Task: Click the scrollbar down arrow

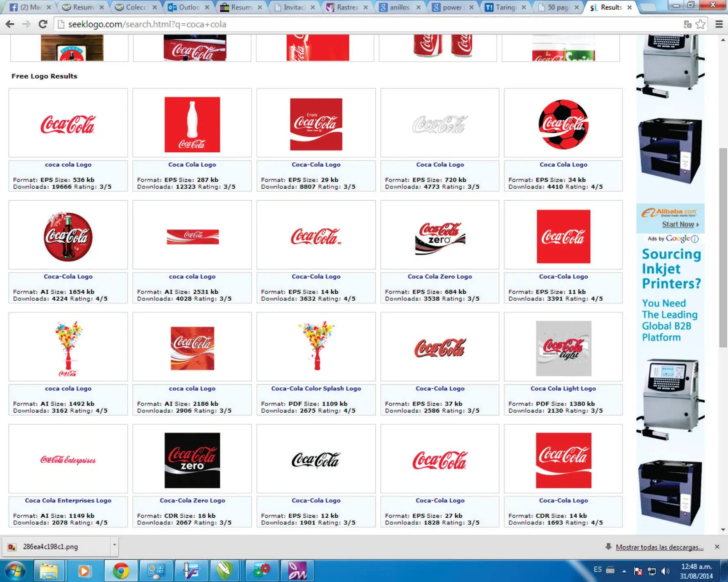Action: tap(723, 530)
